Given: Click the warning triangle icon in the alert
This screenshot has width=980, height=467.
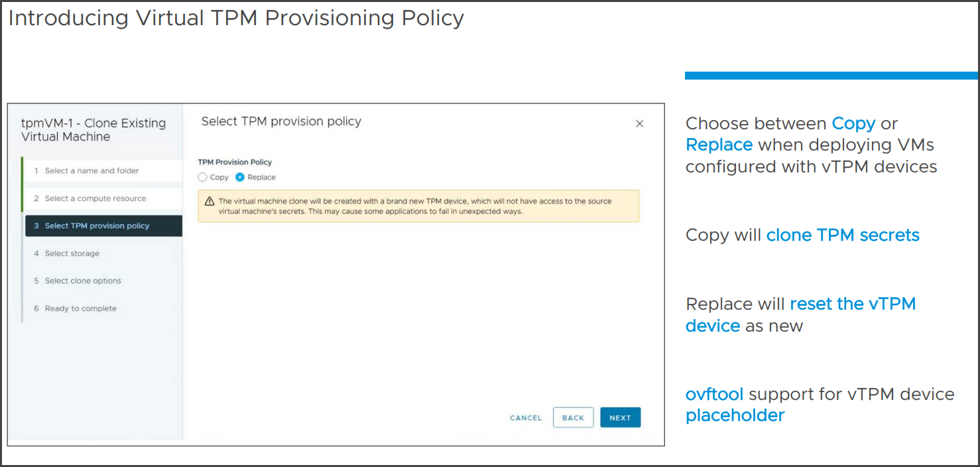Looking at the screenshot, I should pyautogui.click(x=210, y=201).
